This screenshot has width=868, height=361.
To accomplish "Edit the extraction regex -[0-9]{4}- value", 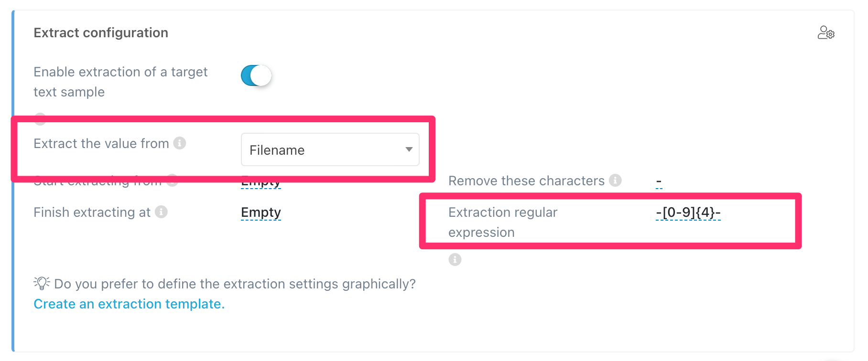I will [x=688, y=212].
